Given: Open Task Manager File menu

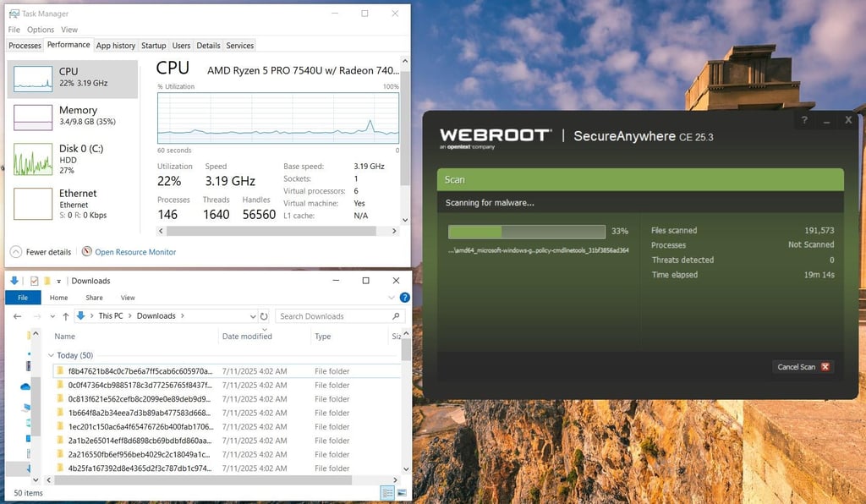Looking at the screenshot, I should (x=14, y=30).
